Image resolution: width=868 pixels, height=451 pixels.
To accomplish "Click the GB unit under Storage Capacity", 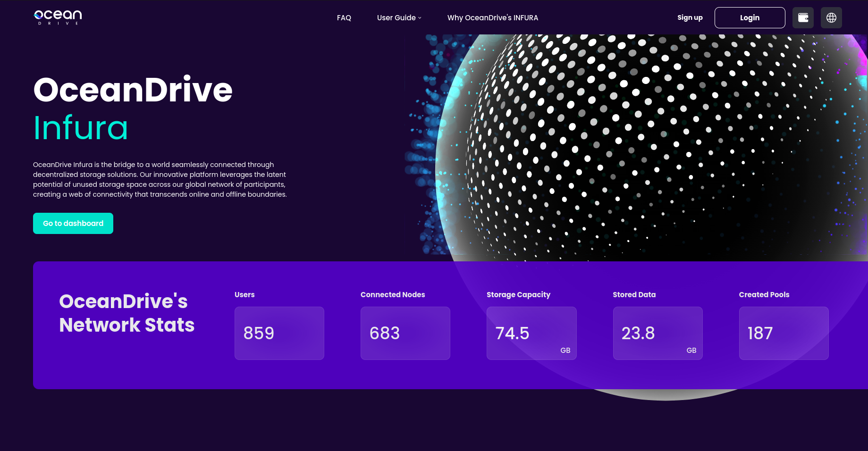I will [x=565, y=350].
